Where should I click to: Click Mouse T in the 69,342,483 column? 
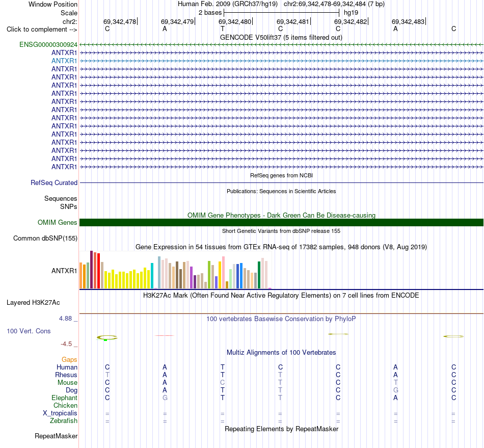tap(395, 383)
